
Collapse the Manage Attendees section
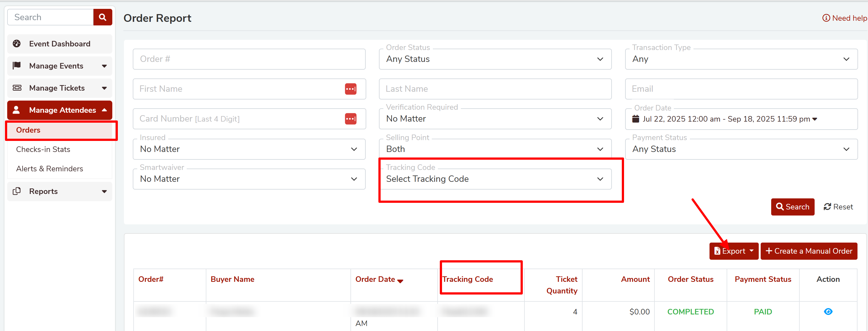coord(104,110)
